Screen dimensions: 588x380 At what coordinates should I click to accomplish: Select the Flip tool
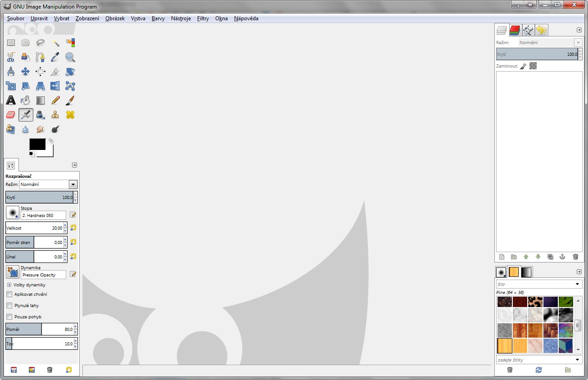tap(55, 86)
